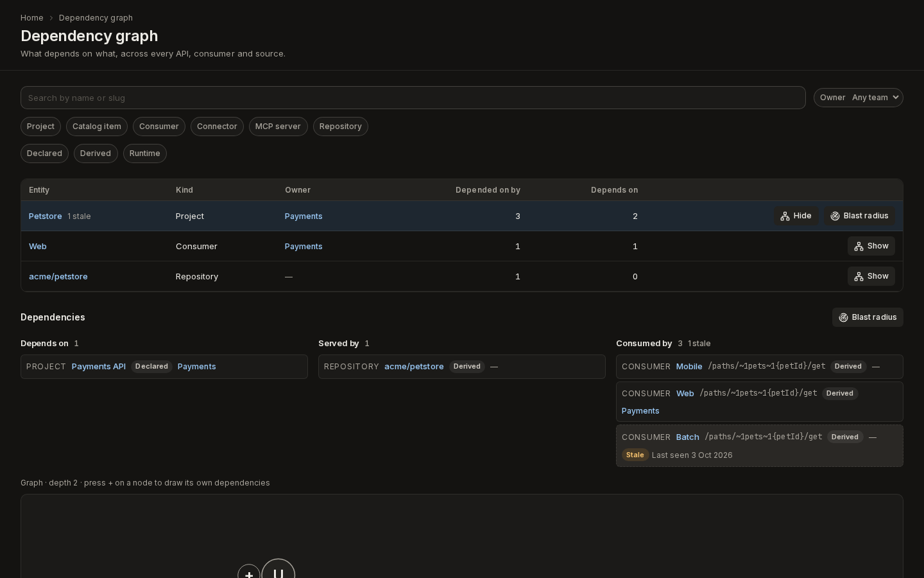
Task: Focus the Search by name or slug field
Action: (x=413, y=98)
